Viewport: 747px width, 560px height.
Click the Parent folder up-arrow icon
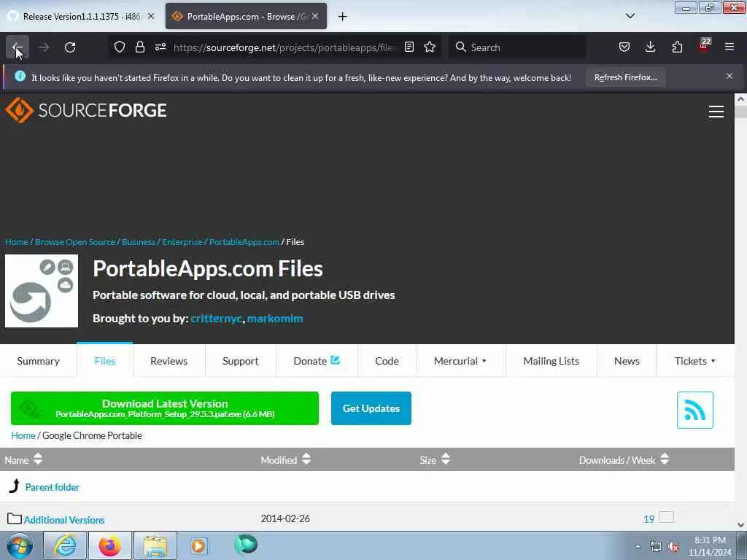click(15, 486)
